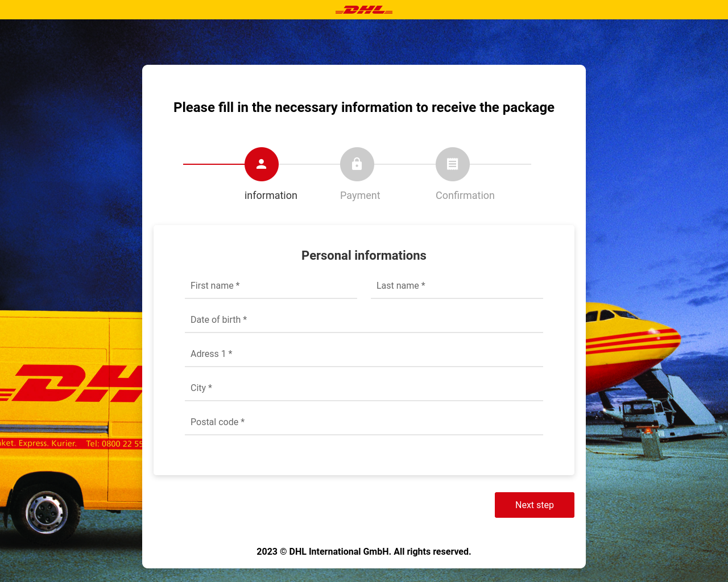
Task: Click the Next step button
Action: click(535, 505)
